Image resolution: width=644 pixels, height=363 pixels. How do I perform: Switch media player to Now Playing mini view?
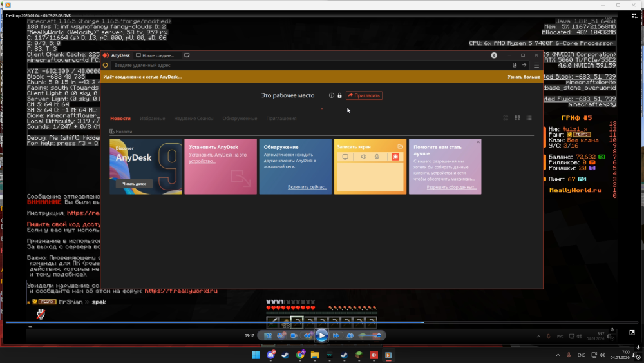coord(632,332)
